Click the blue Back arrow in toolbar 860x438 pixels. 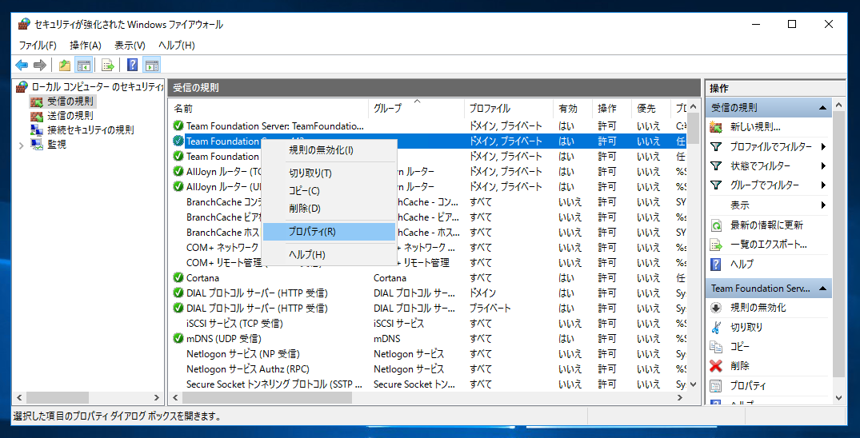click(x=21, y=65)
